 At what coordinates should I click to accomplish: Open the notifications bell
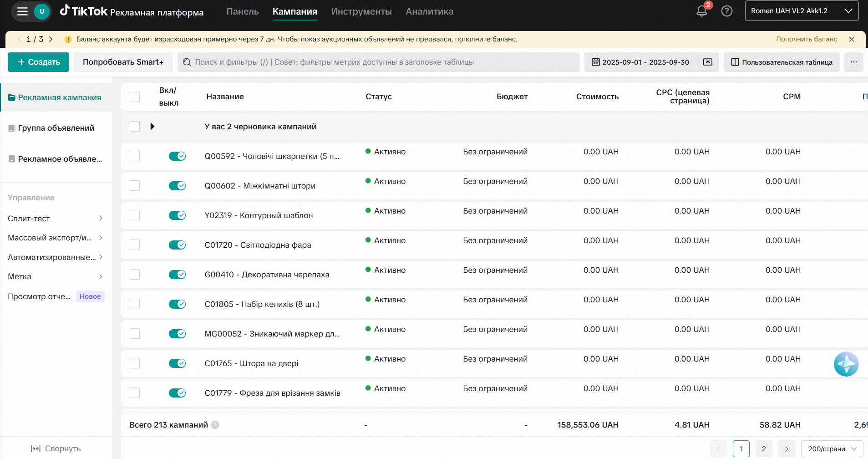[702, 11]
